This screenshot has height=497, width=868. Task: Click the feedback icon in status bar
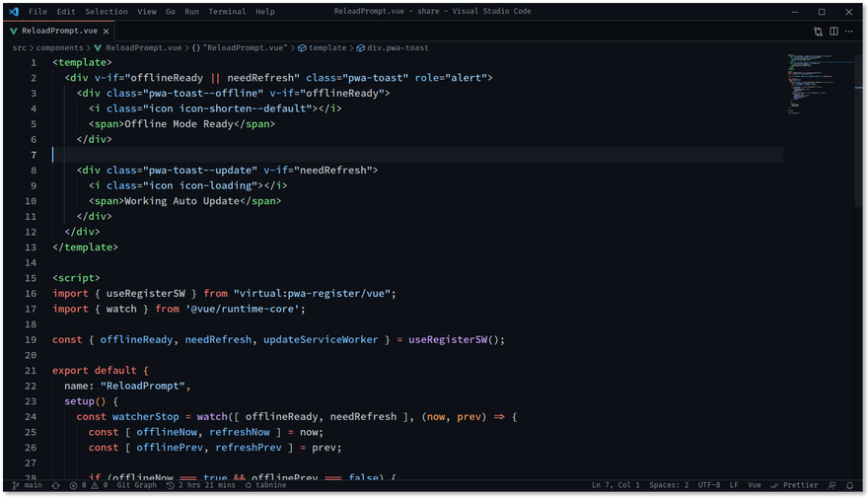[832, 485]
